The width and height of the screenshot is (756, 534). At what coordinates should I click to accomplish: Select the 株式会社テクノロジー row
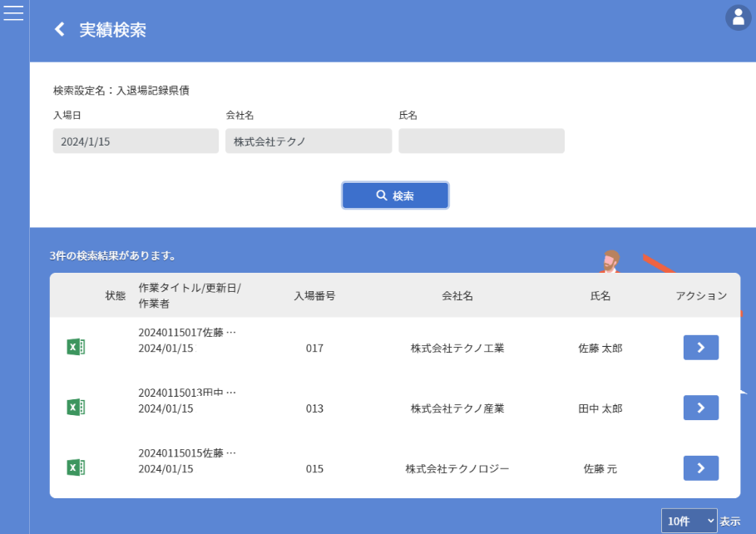pyautogui.click(x=457, y=469)
